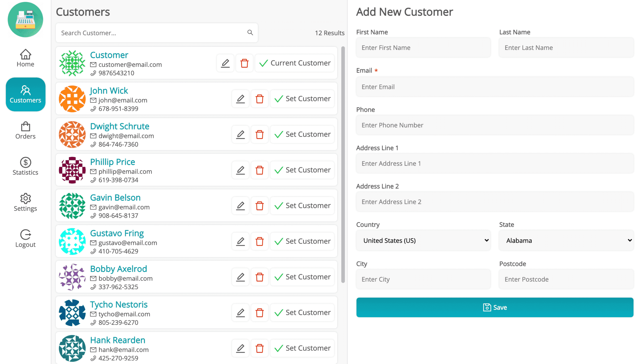Save the new customer form
The height and width of the screenshot is (364, 642).
click(x=495, y=307)
